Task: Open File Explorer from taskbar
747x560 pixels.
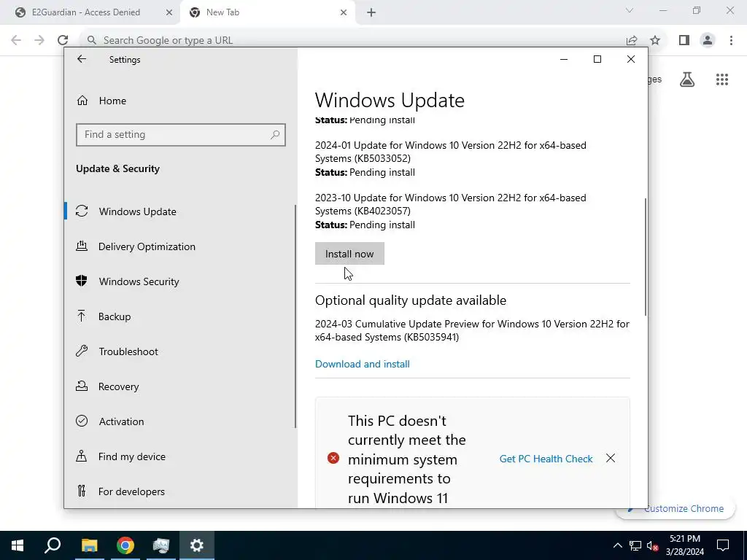Action: click(x=89, y=545)
